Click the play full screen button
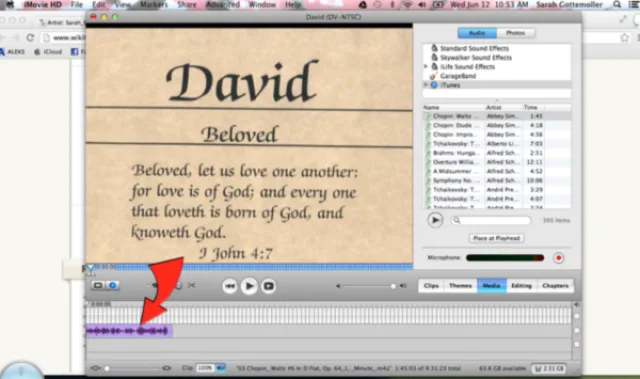The height and width of the screenshot is (379, 640). (x=269, y=286)
